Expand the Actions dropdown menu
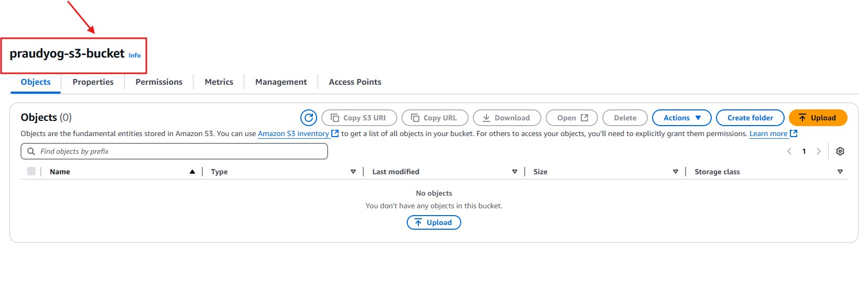Screen dimensions: 868x281 click(681, 118)
